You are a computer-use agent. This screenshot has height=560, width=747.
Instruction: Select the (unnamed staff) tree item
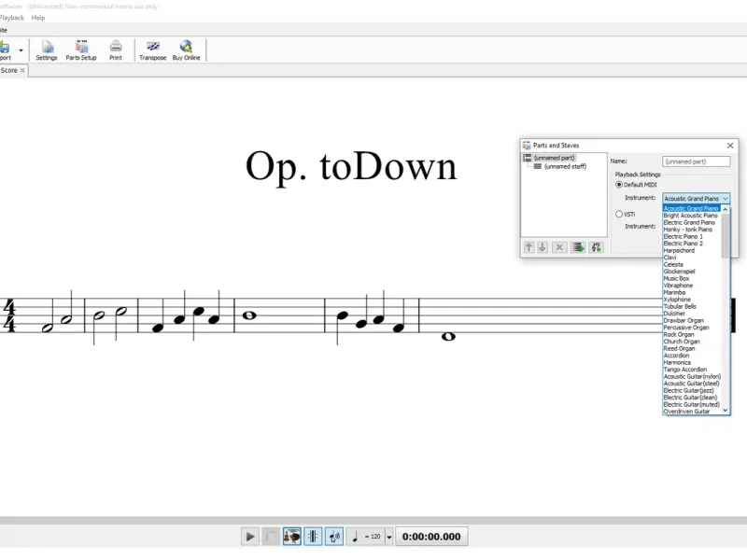coord(565,167)
